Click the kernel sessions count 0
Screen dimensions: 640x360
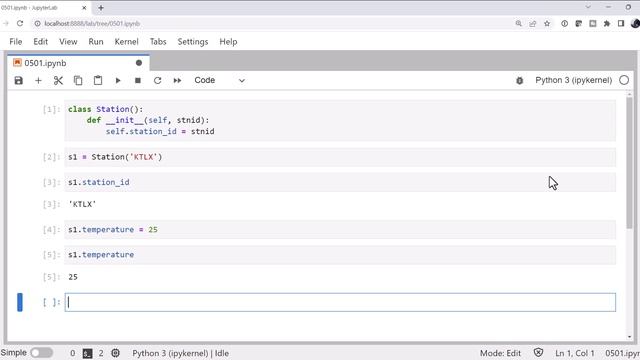pyautogui.click(x=73, y=353)
